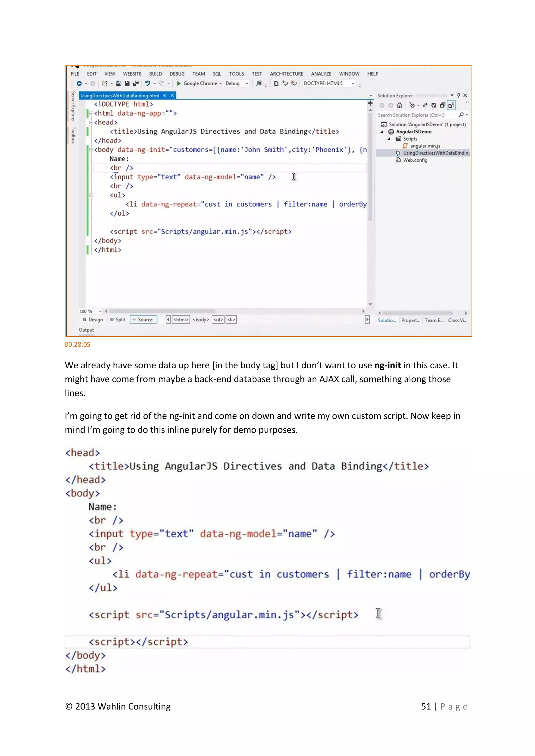Click the editor split-view handle above the scrollbar

tap(370, 103)
